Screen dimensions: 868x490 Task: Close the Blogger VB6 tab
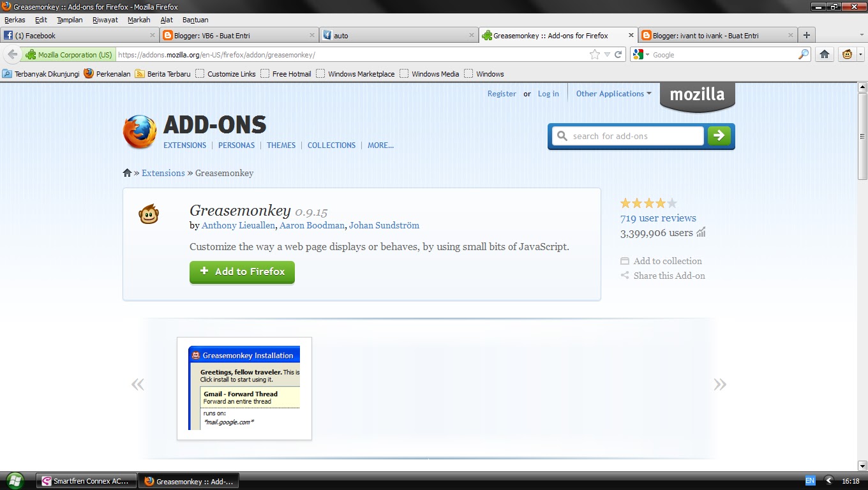[313, 35]
